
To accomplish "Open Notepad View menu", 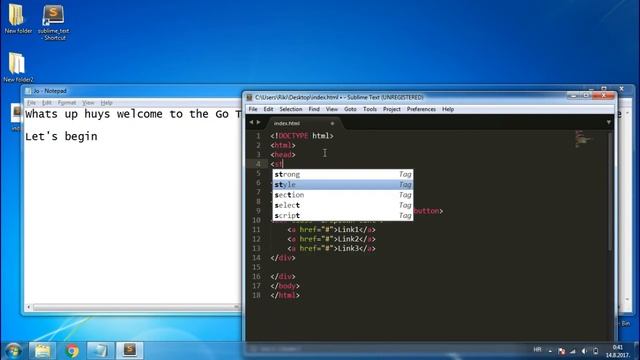I will click(88, 103).
